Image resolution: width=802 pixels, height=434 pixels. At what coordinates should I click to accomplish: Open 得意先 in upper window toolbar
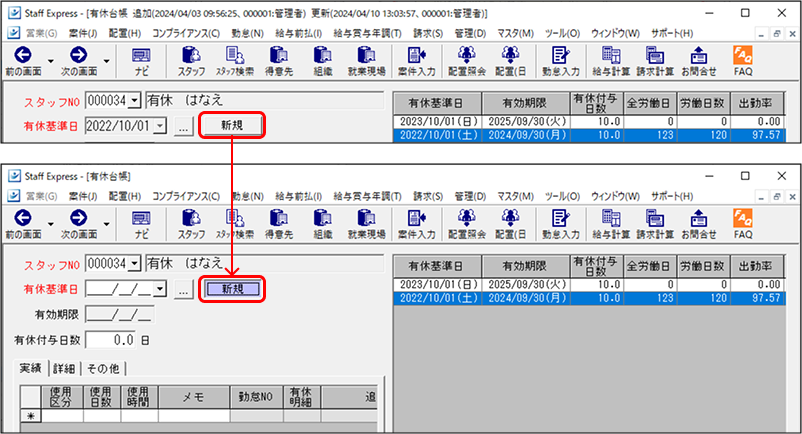(x=279, y=61)
